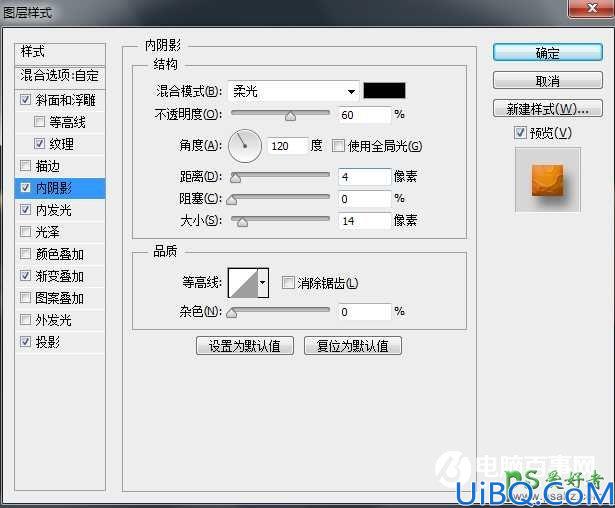This screenshot has width=615, height=508.
Task: Open 外发光 settings panel
Action: (54, 320)
